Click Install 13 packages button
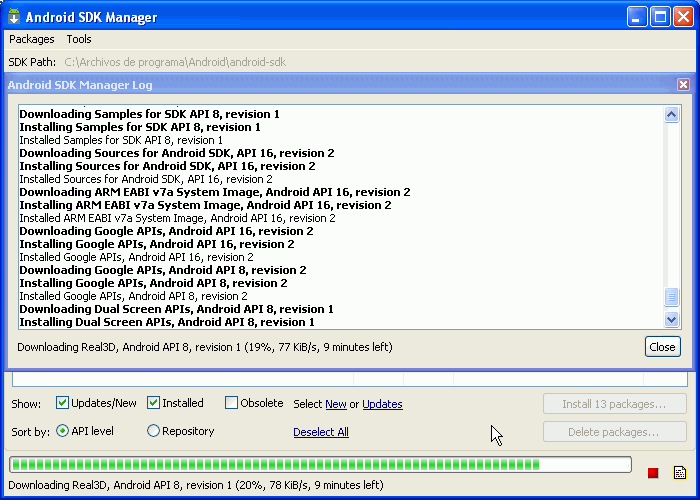 pyautogui.click(x=614, y=404)
